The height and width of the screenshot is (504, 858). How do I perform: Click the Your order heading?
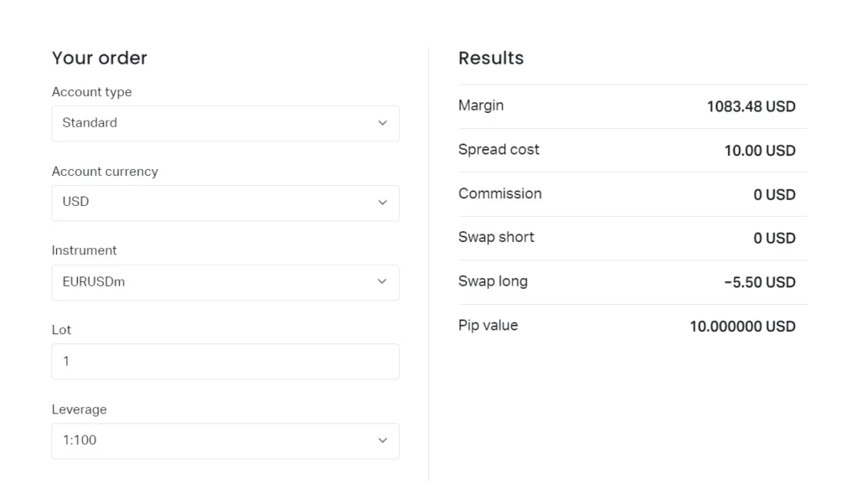pyautogui.click(x=100, y=58)
